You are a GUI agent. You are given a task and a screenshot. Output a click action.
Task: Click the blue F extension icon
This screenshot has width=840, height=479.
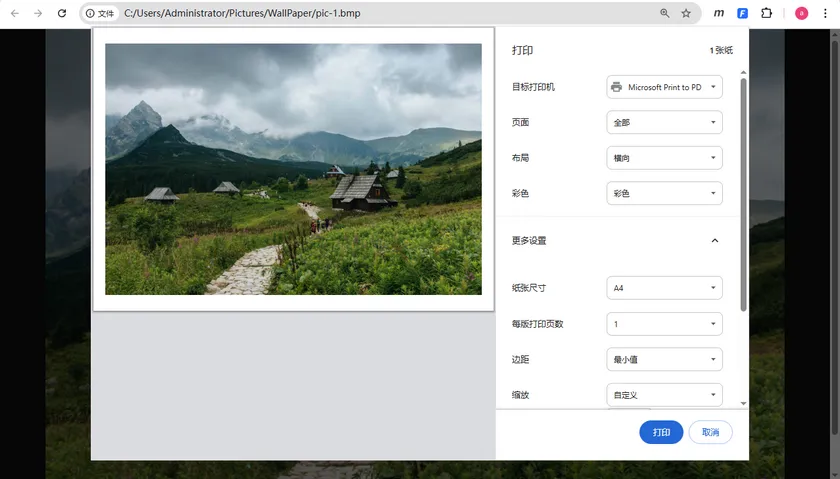742,13
